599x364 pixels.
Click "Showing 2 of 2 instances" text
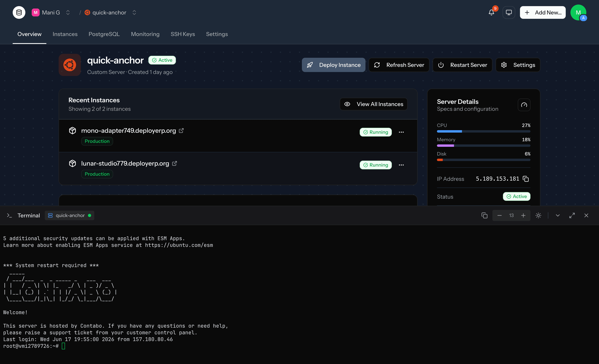[x=99, y=109]
